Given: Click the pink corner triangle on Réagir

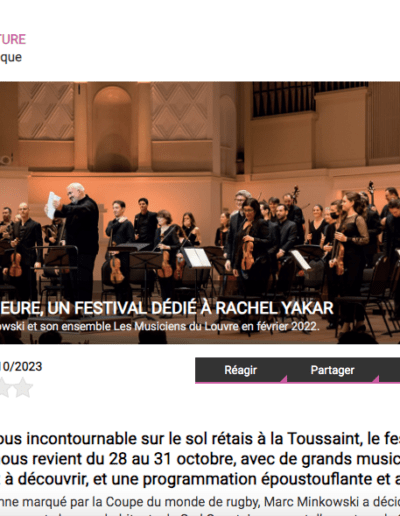Looking at the screenshot, I should (283, 378).
